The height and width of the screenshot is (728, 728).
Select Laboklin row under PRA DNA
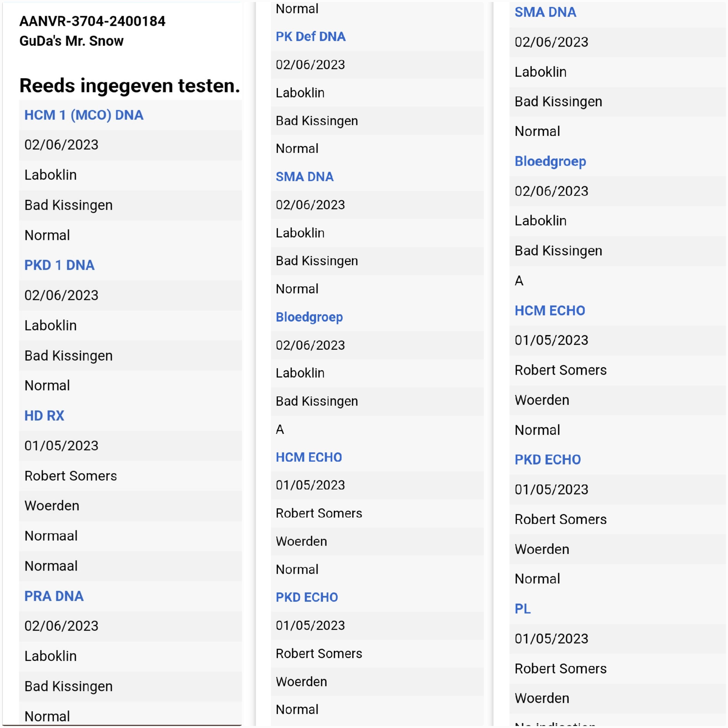point(51,656)
